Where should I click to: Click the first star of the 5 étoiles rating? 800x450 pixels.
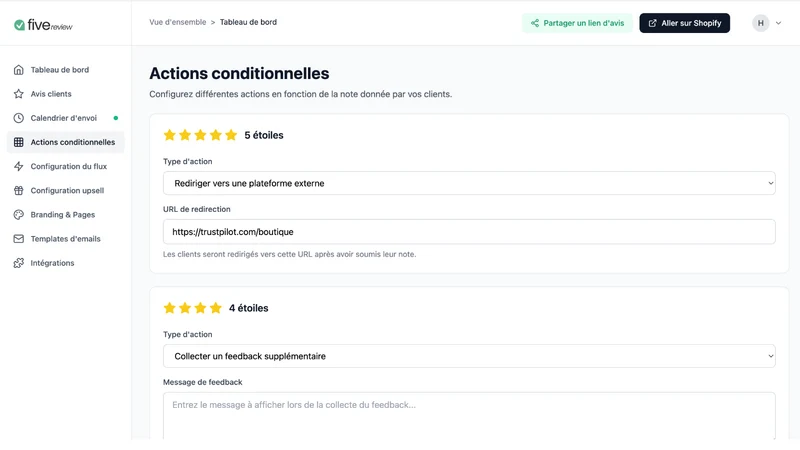point(169,135)
